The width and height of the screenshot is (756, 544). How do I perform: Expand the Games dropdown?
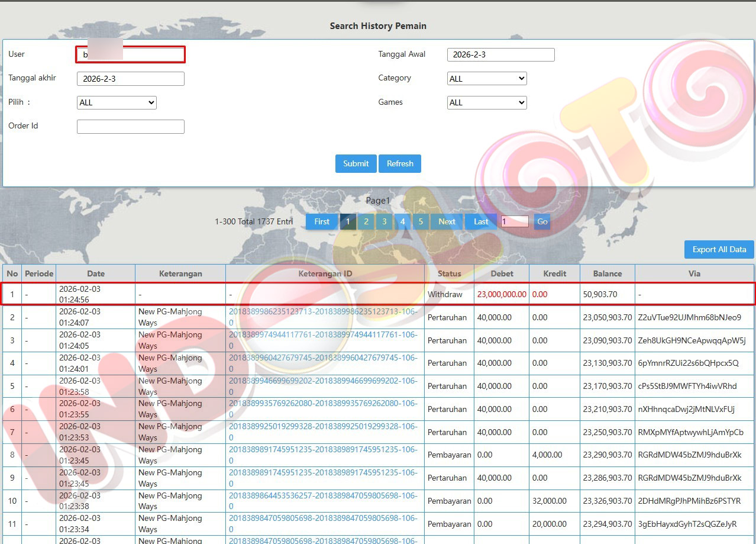[x=487, y=102]
